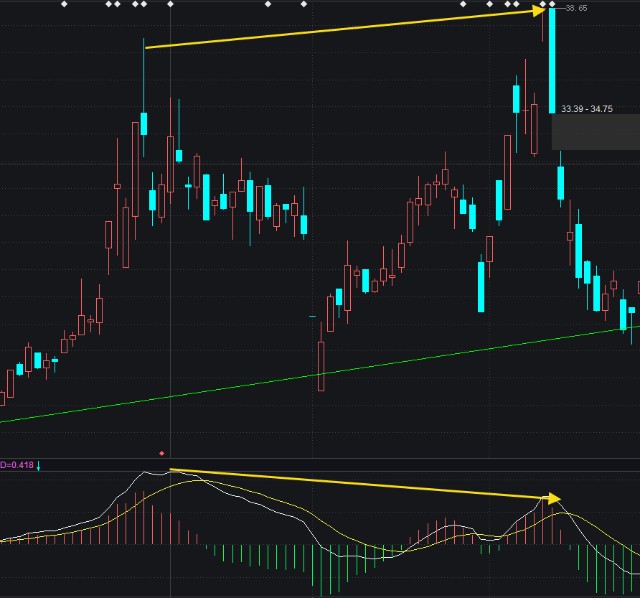Select the tall cyan candle reaching 38.65
The image size is (640, 598).
(x=552, y=60)
